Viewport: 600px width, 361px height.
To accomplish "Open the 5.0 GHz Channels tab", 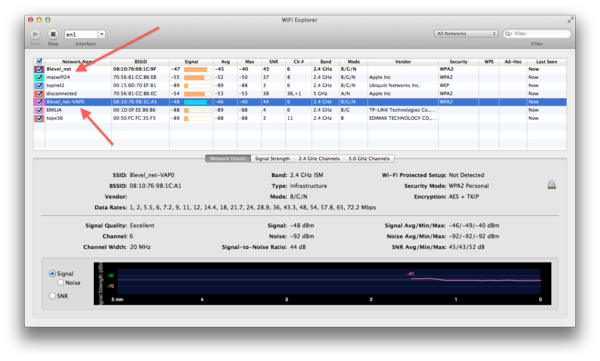I will pyautogui.click(x=369, y=158).
